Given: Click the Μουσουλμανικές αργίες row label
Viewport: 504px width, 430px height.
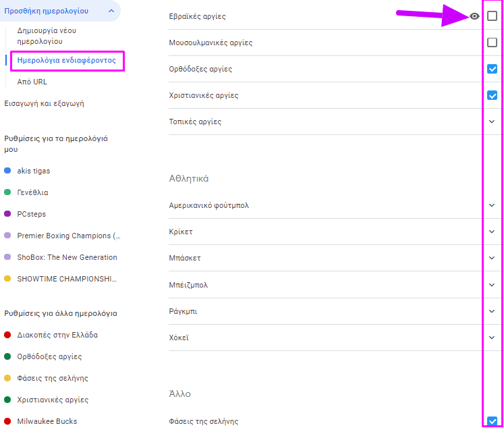Looking at the screenshot, I should pyautogui.click(x=211, y=43).
